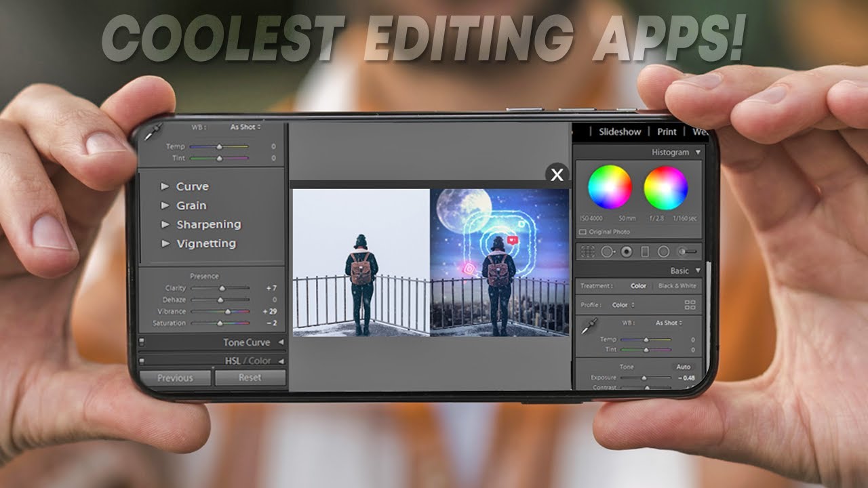Click the Auto tone button
868x488 pixels.
coord(684,367)
